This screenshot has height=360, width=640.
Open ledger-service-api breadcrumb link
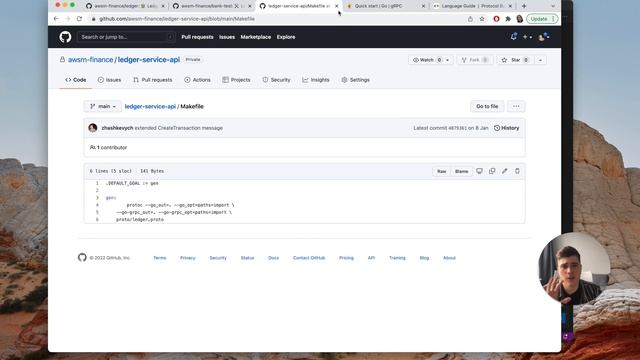(150, 107)
